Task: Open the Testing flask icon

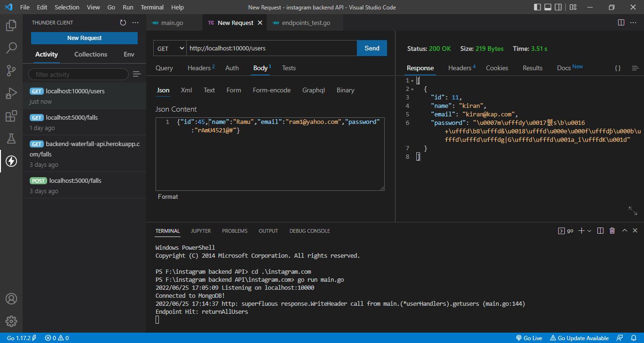Action: (11, 139)
